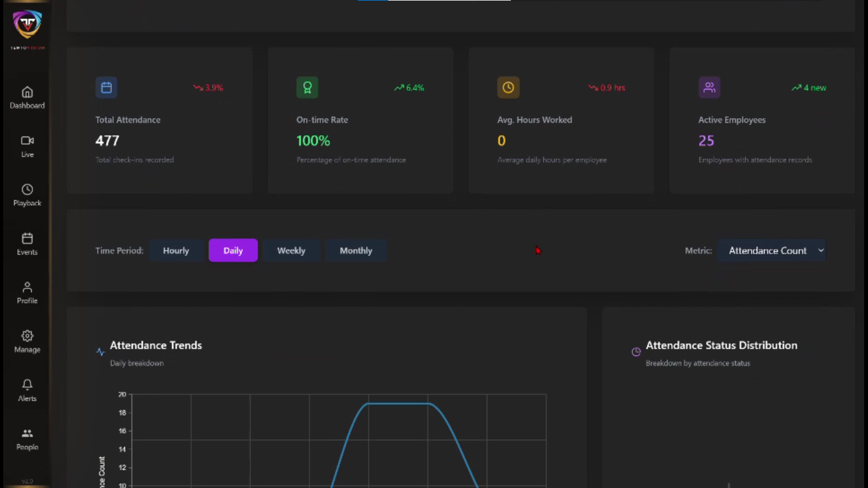
Task: Click the TantoVision logo
Action: (27, 25)
